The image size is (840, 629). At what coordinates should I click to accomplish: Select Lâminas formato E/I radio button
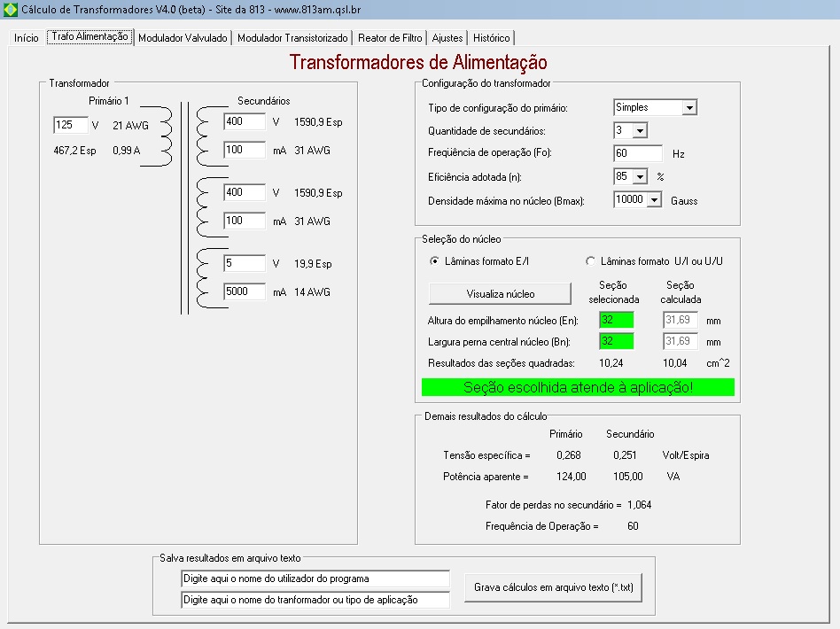[434, 261]
